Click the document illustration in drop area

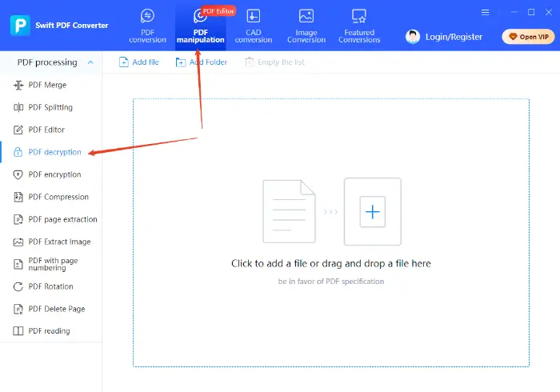point(289,211)
